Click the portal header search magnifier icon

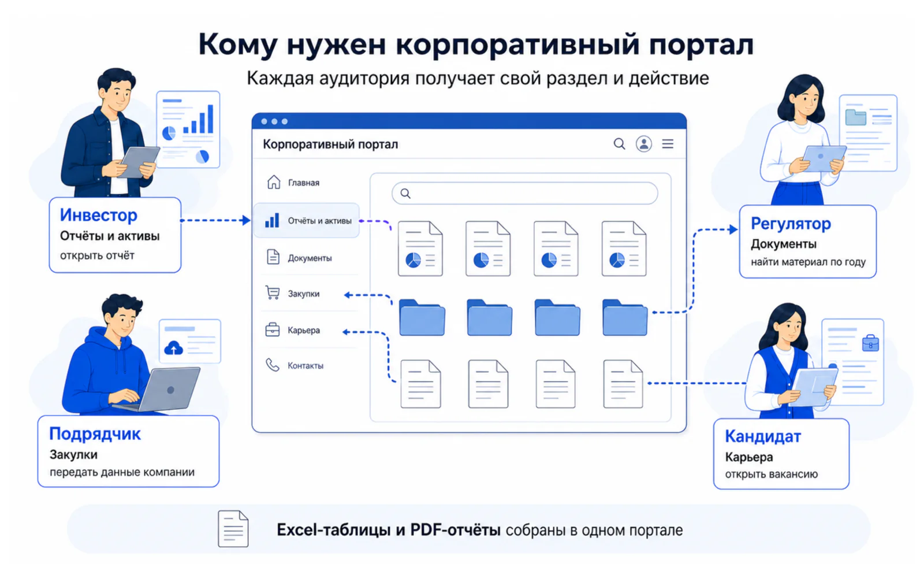pyautogui.click(x=619, y=144)
